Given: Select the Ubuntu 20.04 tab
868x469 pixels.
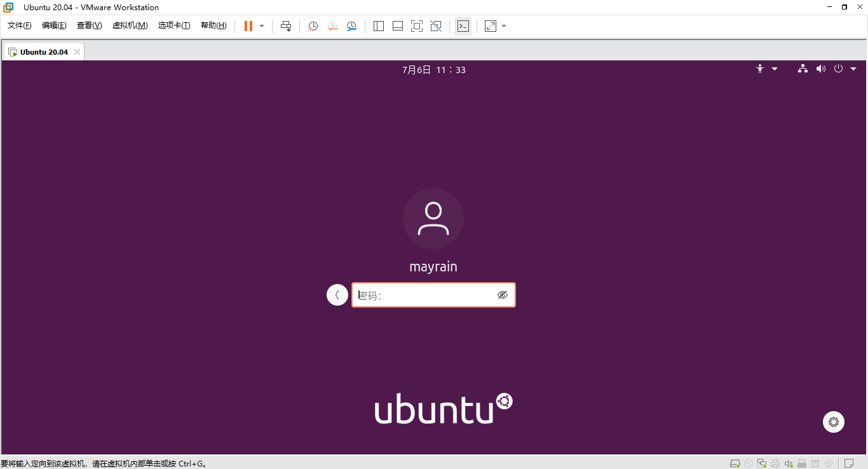Looking at the screenshot, I should (43, 52).
